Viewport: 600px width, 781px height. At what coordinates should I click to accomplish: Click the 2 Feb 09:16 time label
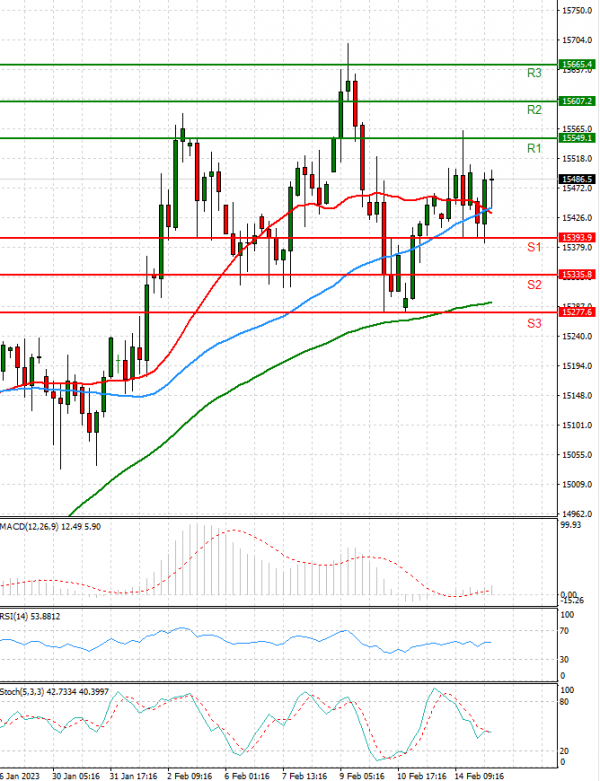click(x=190, y=776)
